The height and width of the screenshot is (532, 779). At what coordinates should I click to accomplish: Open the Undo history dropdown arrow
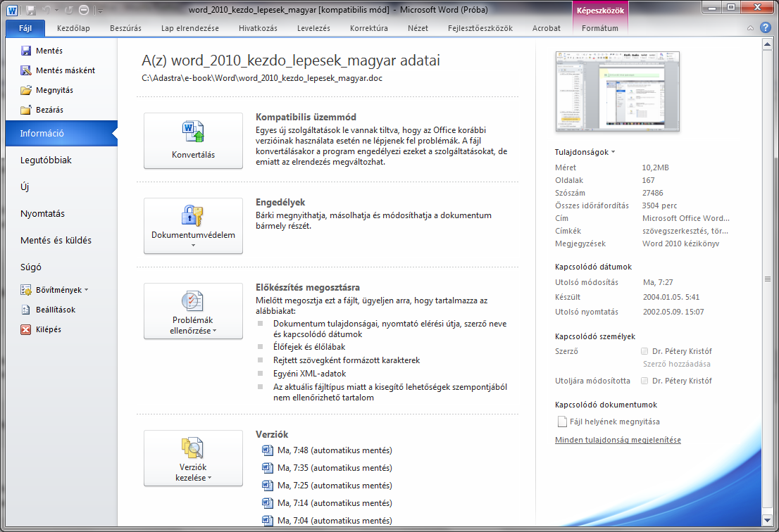[56, 11]
